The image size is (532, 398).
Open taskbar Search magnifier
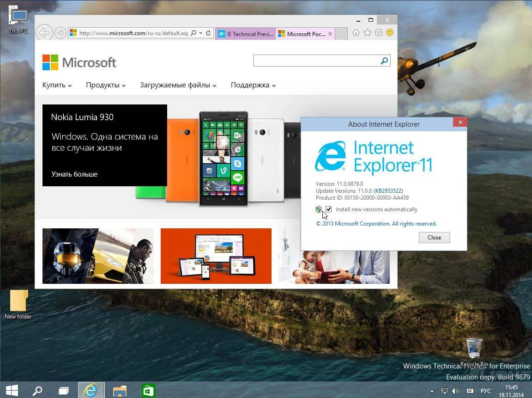coord(37,391)
